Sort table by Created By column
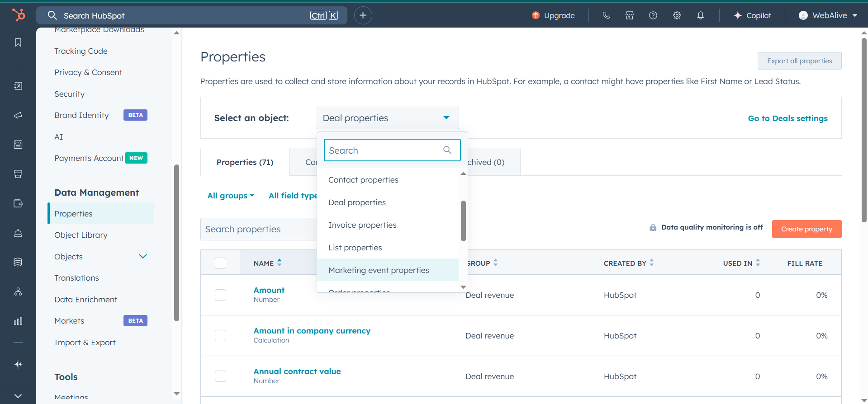Image resolution: width=868 pixels, height=404 pixels. pyautogui.click(x=652, y=263)
